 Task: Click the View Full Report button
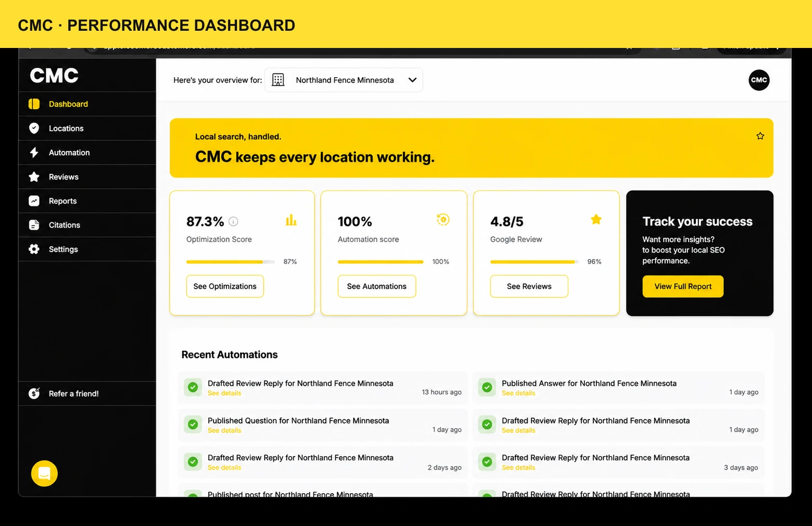pyautogui.click(x=683, y=286)
